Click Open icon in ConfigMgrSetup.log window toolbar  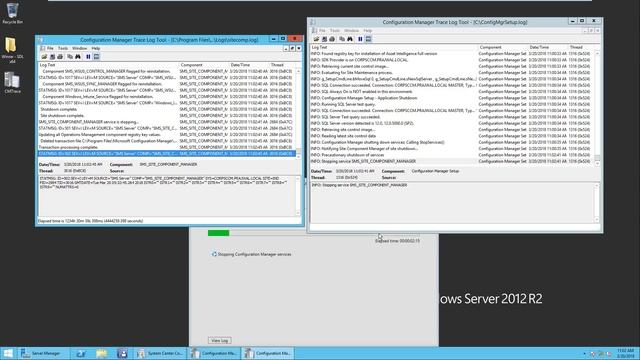click(316, 39)
